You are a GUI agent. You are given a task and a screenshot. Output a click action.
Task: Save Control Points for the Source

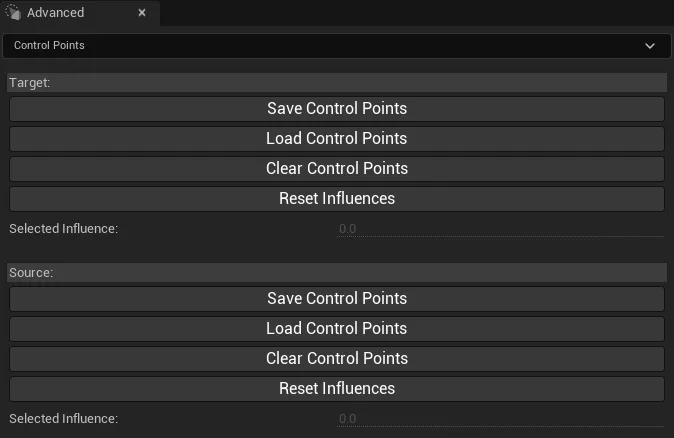coord(337,299)
